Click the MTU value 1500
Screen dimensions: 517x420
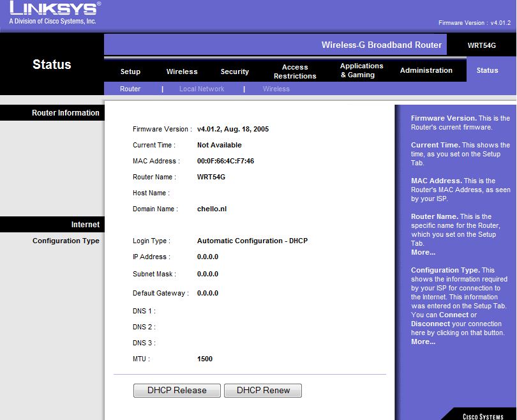[205, 359]
